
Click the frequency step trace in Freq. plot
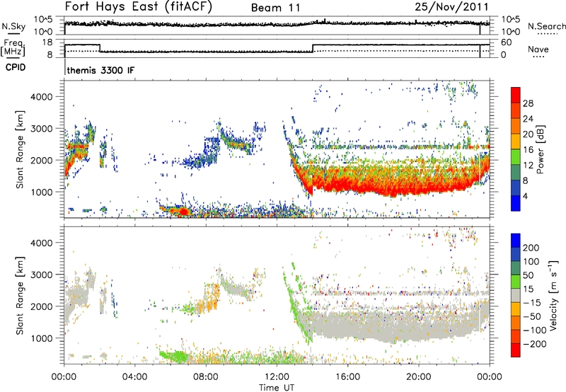[x=277, y=48]
